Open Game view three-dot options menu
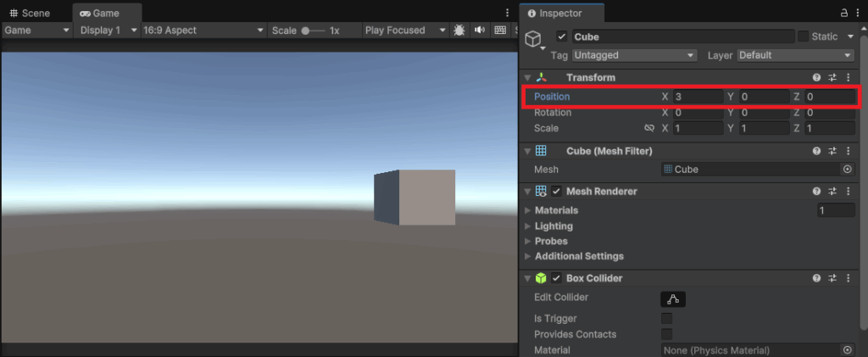The image size is (868, 357). pyautogui.click(x=508, y=13)
